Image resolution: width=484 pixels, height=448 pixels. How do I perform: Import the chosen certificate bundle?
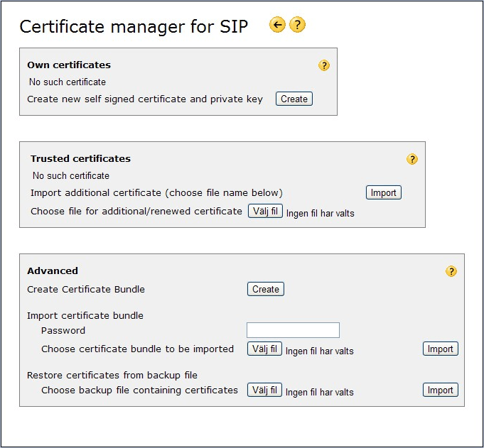(440, 349)
